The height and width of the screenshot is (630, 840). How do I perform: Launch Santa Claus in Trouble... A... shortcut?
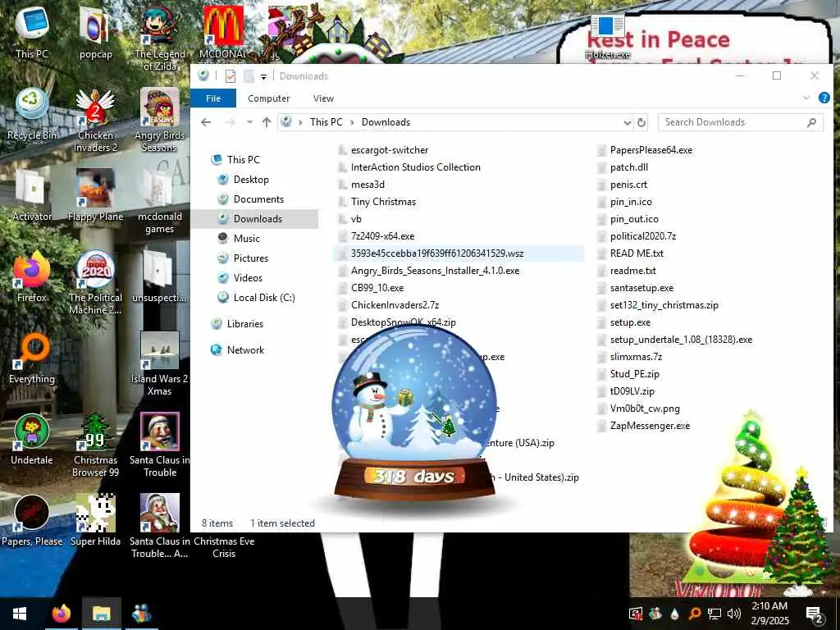[159, 527]
